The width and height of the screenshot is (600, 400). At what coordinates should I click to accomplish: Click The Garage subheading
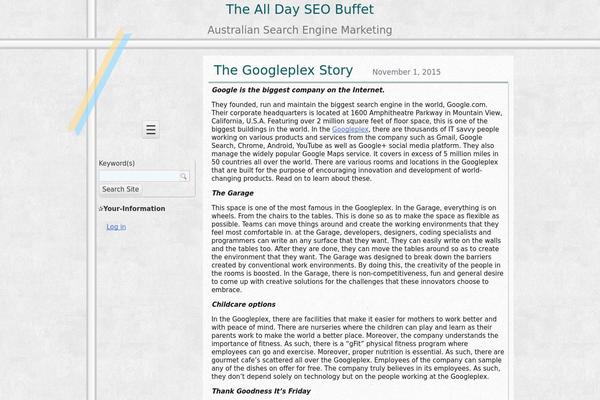[x=233, y=193]
